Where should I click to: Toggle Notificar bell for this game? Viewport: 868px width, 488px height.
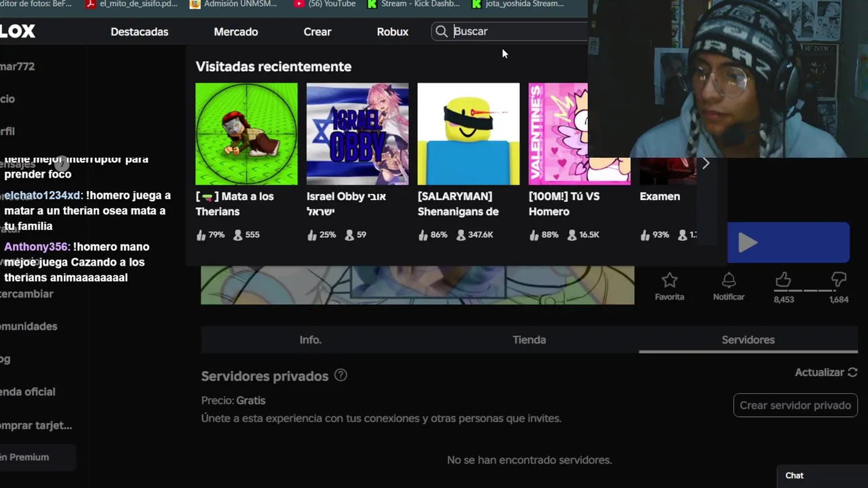click(728, 287)
